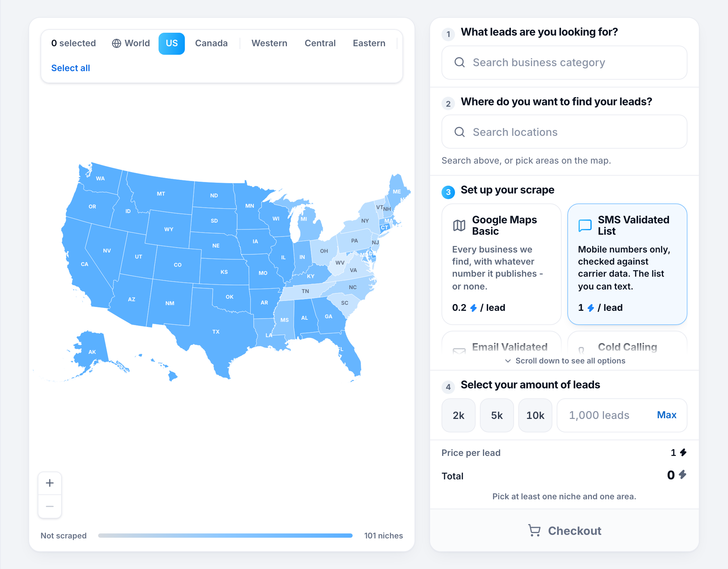This screenshot has width=728, height=569.
Task: Zoom in the map with plus button
Action: [50, 483]
